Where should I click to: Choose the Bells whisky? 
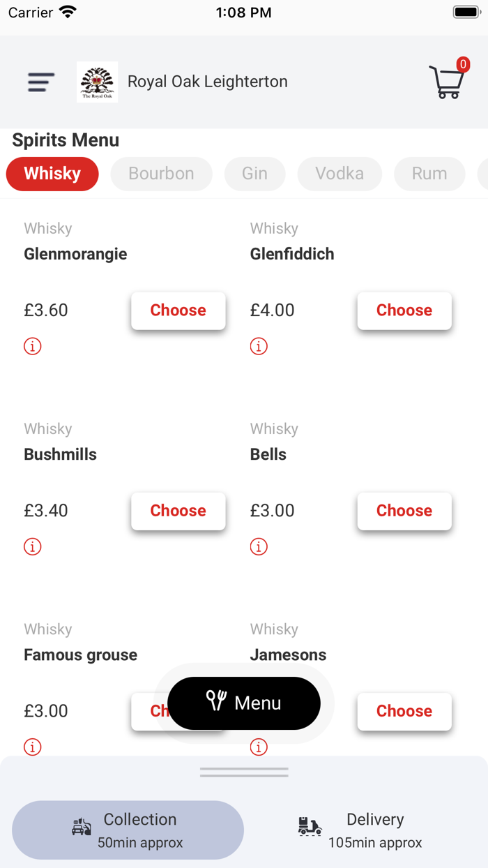404,511
